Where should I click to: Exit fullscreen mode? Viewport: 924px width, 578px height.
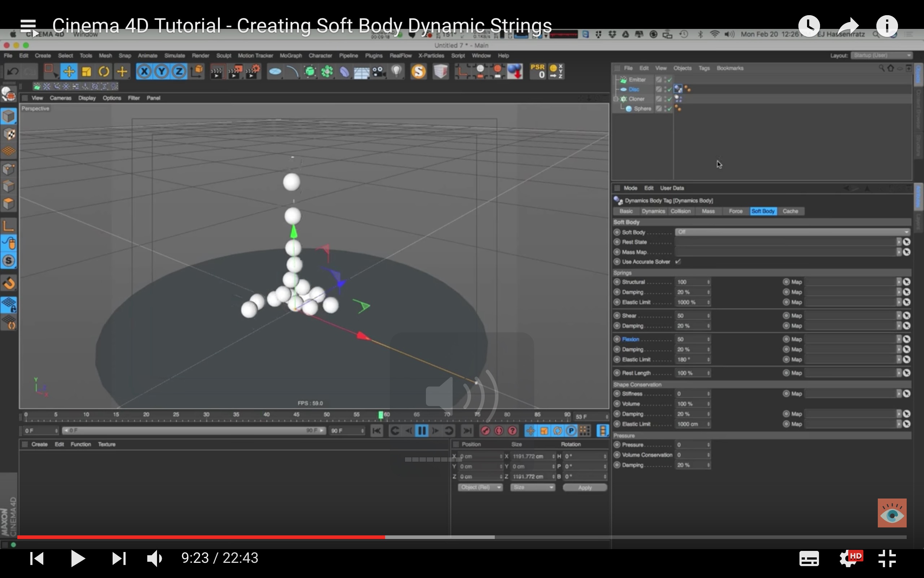pyautogui.click(x=887, y=558)
